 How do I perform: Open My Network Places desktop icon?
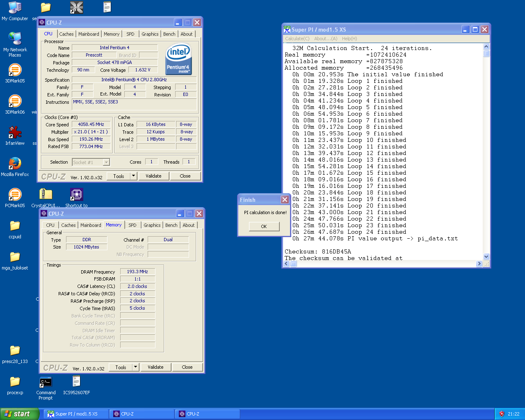15,44
